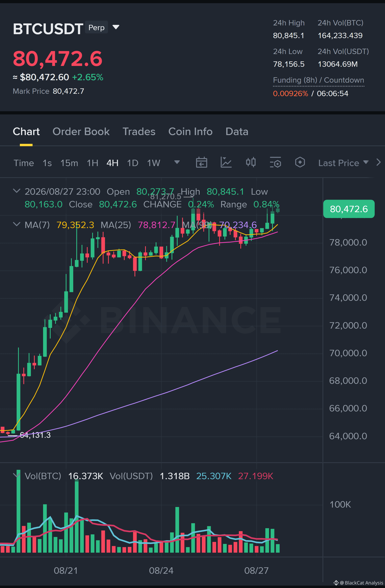Viewport: 385px width, 588px height.
Task: Click the MA(25) value 78,812.7
Action: pyautogui.click(x=156, y=225)
